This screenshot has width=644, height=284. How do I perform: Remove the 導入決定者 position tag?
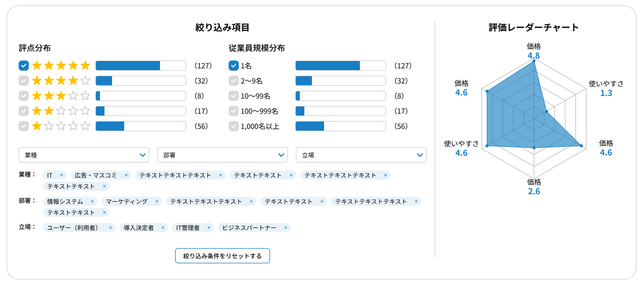[x=163, y=228]
